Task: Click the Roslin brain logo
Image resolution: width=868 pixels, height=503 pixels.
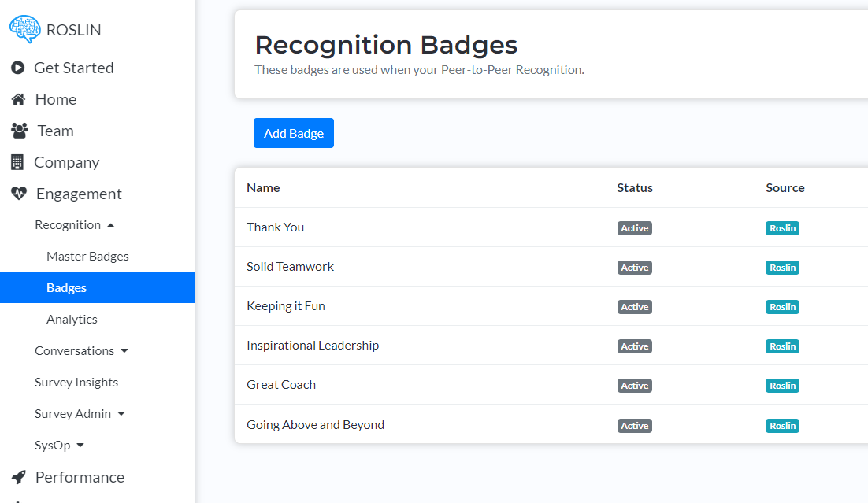Action: tap(25, 28)
